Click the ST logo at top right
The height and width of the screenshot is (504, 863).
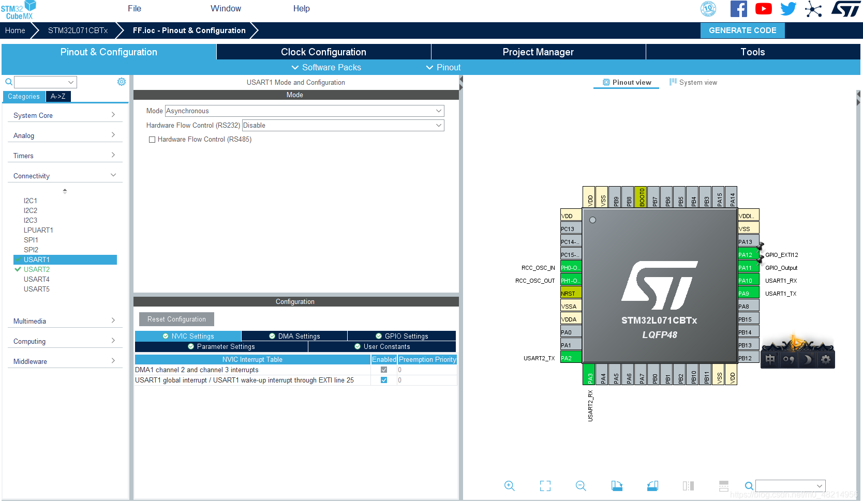coord(846,9)
